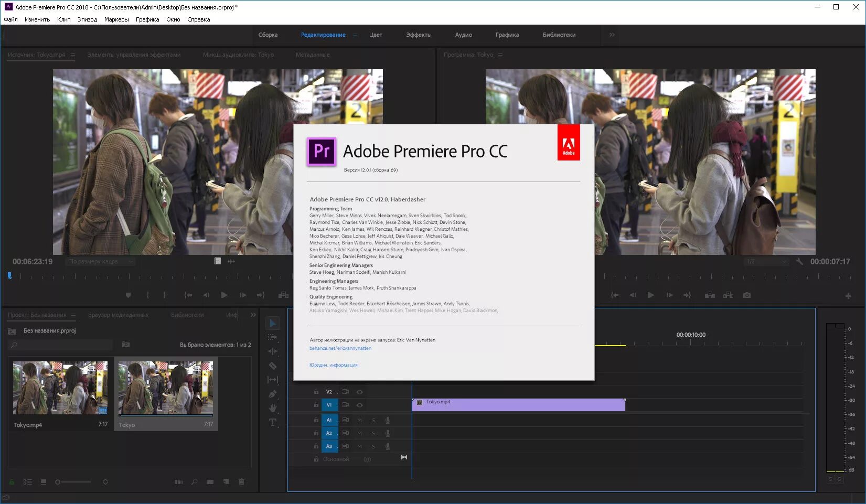Select the Ripple Edit tool
Viewport: 866px width, 504px height.
coord(273,351)
